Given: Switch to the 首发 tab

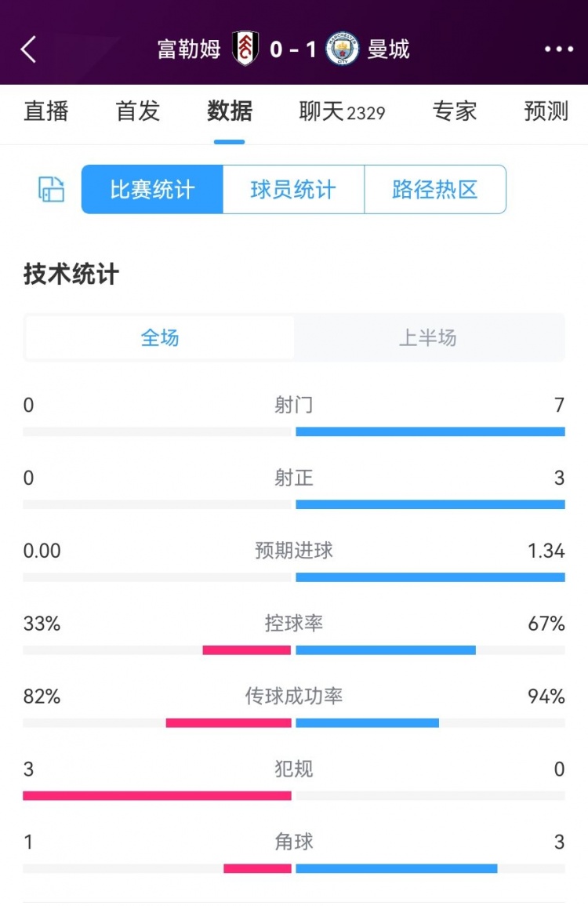Looking at the screenshot, I should (137, 111).
